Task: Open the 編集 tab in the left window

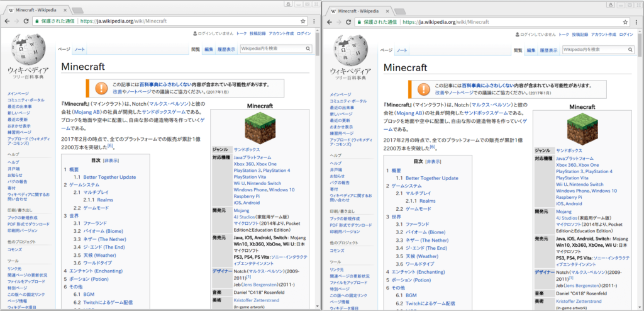Action: coord(209,49)
